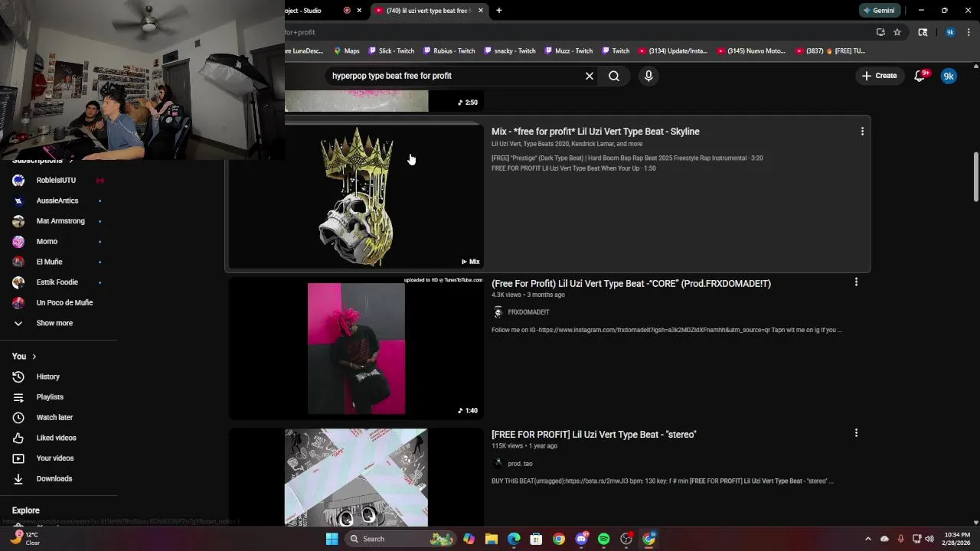Close the lil uzi vert type beat tab

481,11
